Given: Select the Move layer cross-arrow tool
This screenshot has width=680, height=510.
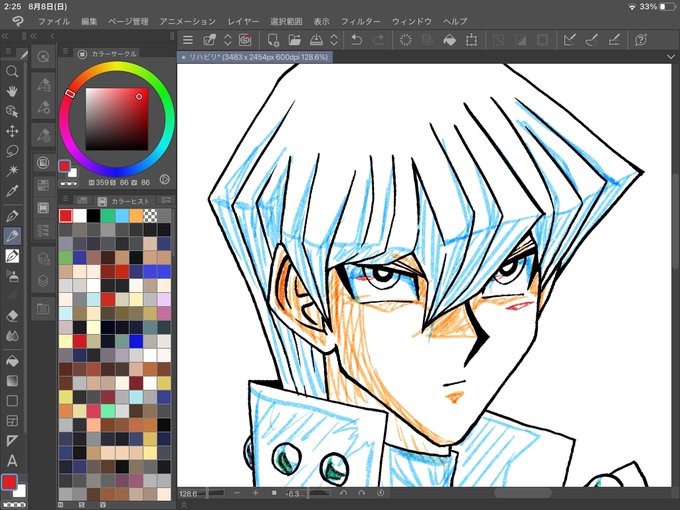Looking at the screenshot, I should pos(12,131).
